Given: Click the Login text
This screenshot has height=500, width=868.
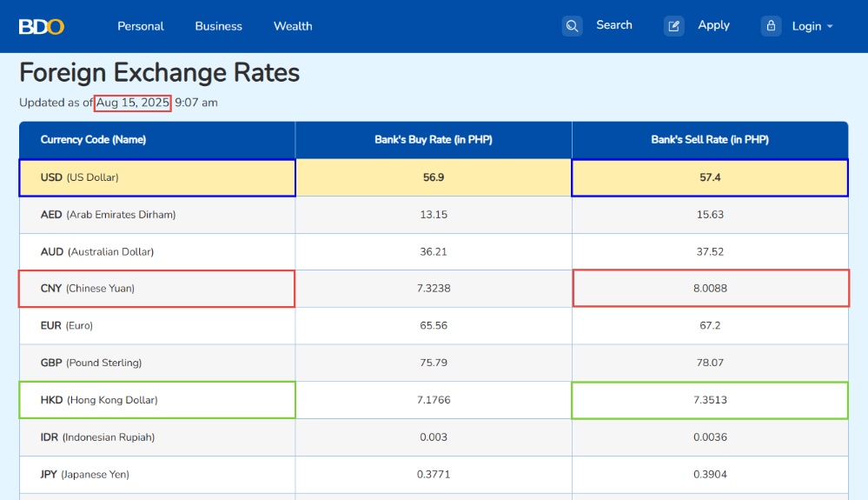Looking at the screenshot, I should pyautogui.click(x=806, y=27).
